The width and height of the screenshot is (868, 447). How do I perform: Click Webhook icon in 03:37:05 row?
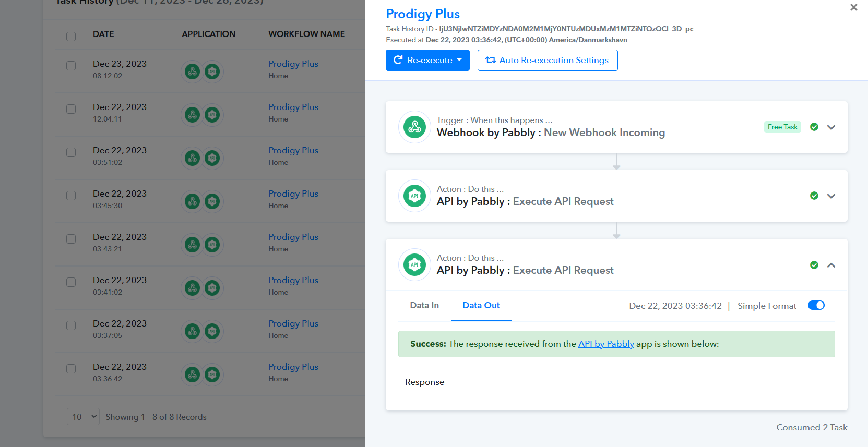click(x=193, y=331)
